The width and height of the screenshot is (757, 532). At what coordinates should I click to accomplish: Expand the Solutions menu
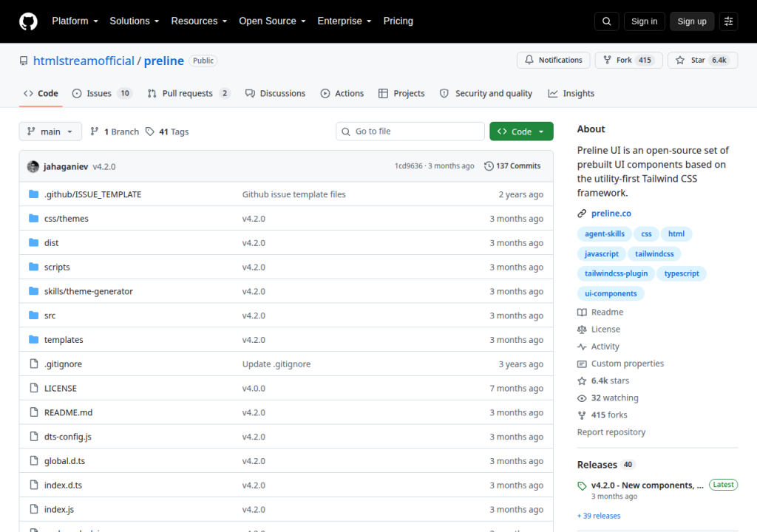pos(135,21)
